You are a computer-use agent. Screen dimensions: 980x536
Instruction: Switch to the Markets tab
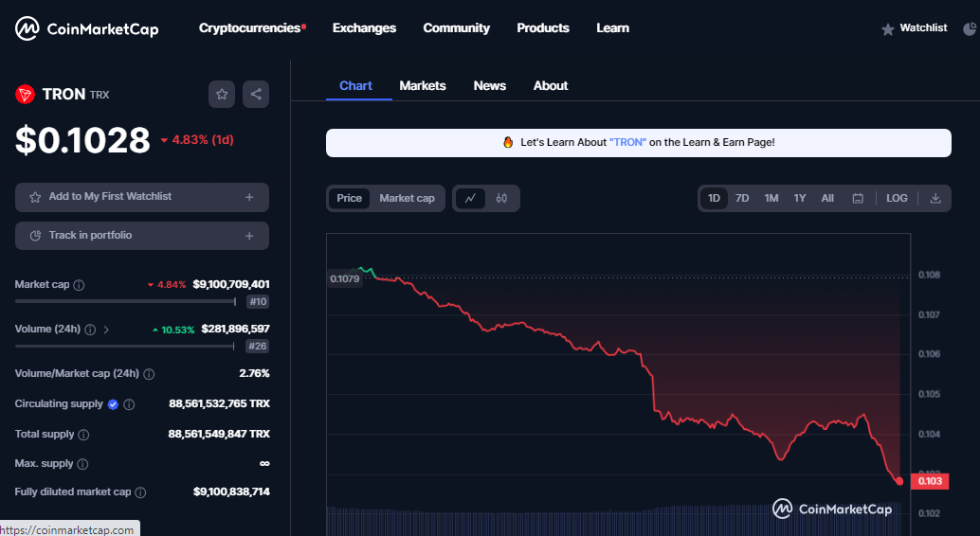click(423, 86)
